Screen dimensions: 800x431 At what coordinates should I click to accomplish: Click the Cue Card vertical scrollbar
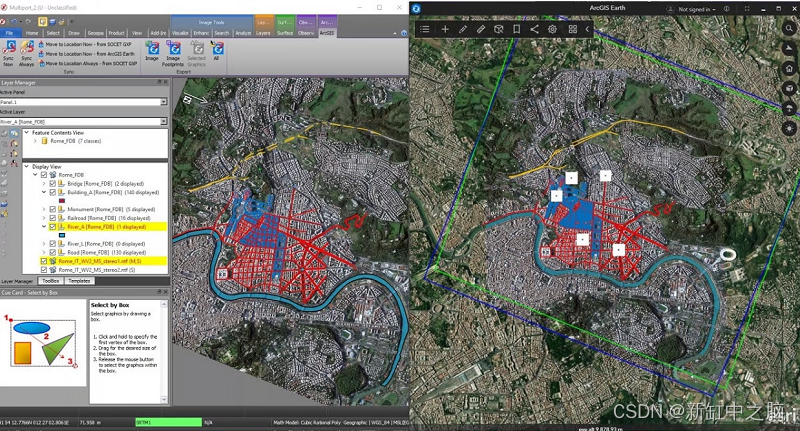[x=164, y=352]
